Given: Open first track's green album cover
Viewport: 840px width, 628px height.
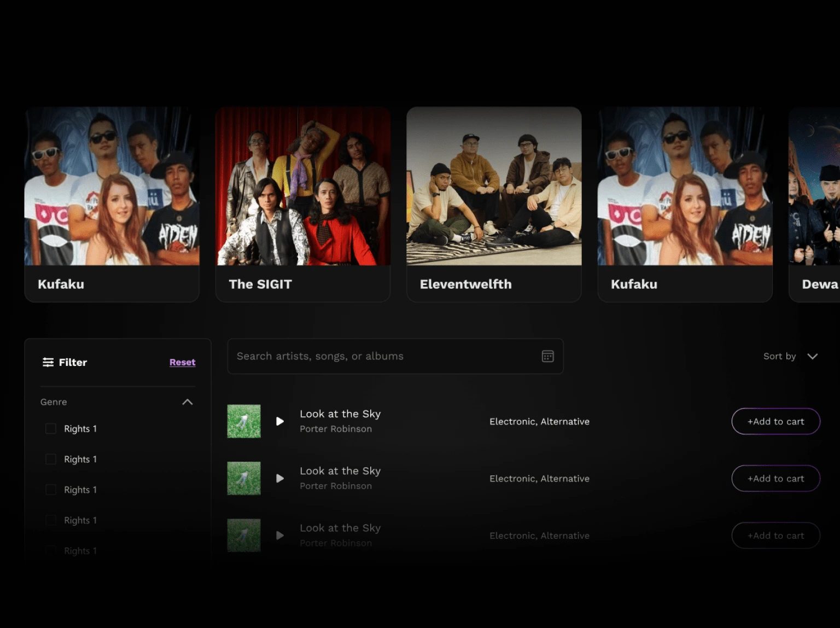Looking at the screenshot, I should pos(244,421).
